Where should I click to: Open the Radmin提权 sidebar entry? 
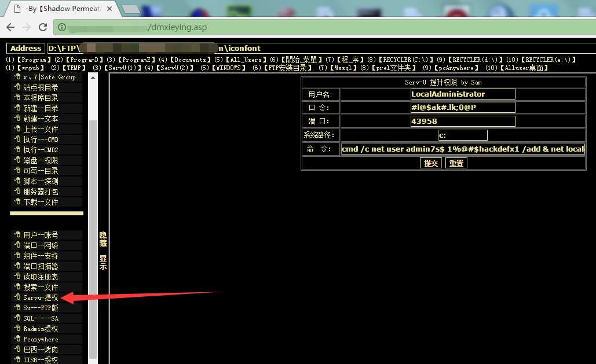41,329
